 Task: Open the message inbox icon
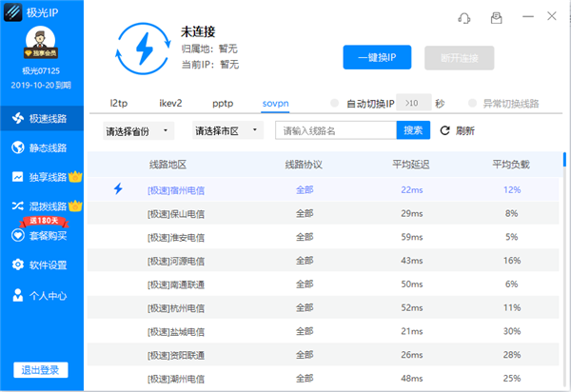(x=496, y=17)
